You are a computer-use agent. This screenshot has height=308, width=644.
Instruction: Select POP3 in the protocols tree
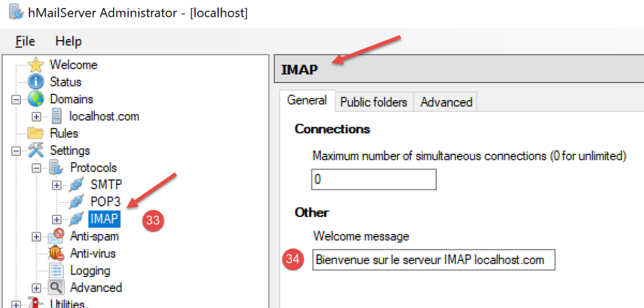point(106,202)
